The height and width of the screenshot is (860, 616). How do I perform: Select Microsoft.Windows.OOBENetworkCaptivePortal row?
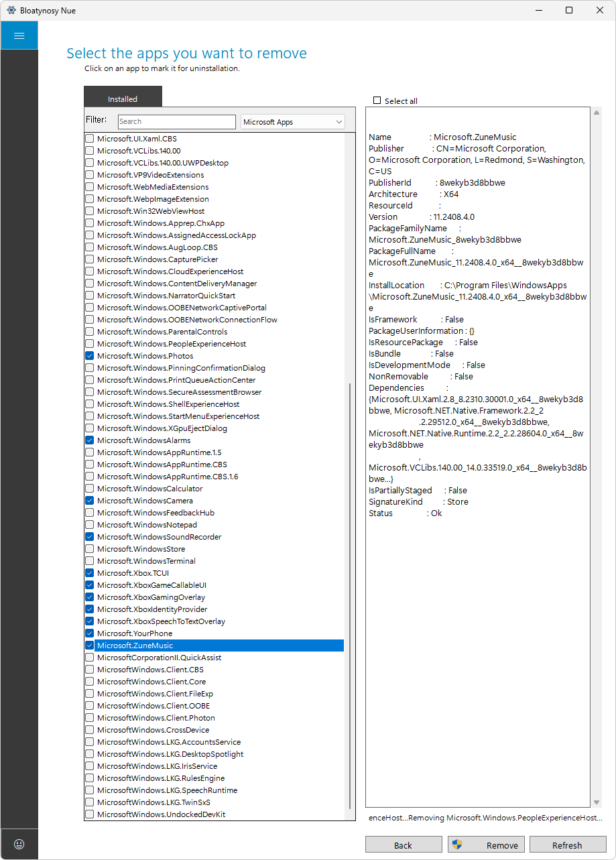click(x=214, y=308)
